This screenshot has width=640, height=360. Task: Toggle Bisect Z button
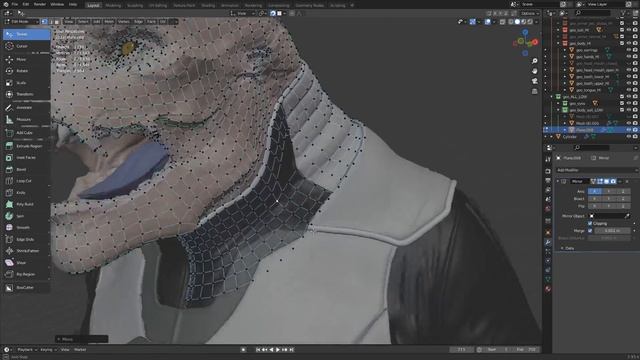pos(623,198)
